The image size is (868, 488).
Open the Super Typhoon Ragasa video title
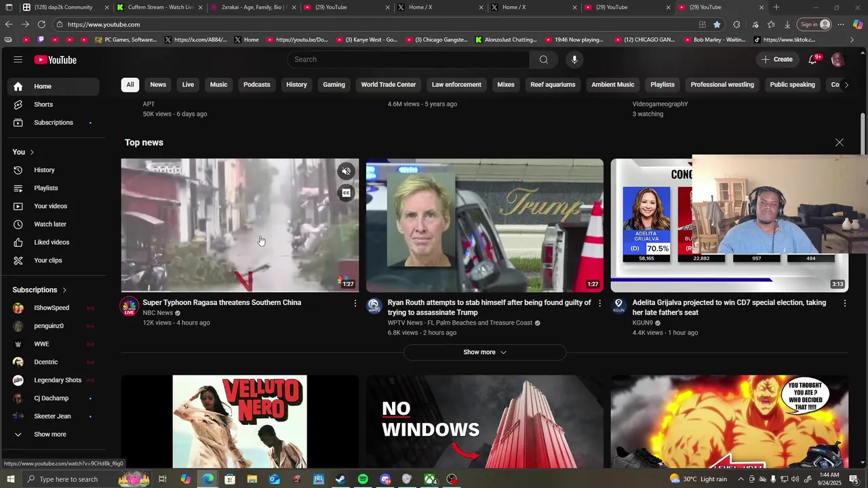(222, 303)
